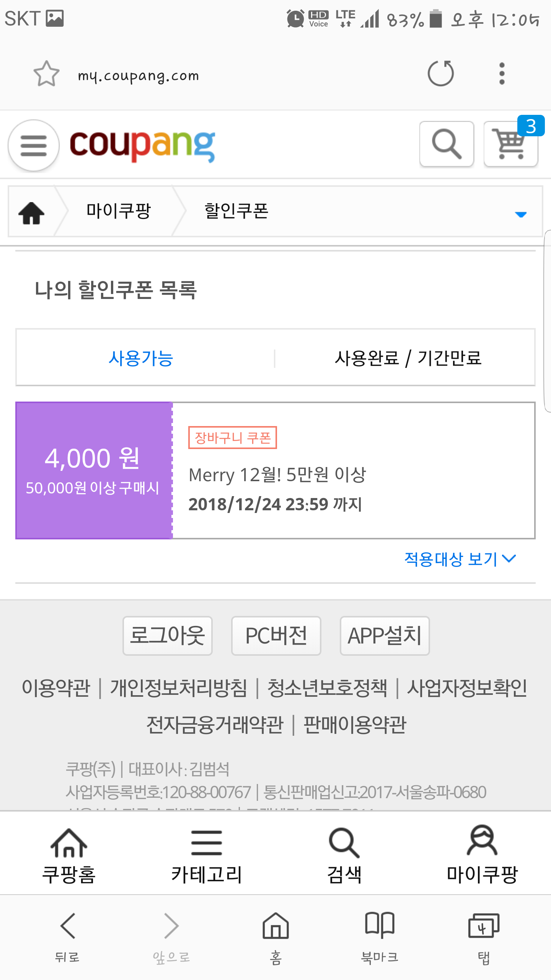Viewport: 551px width, 980px height.
Task: Open browser three-dot overflow menu
Action: 502,73
